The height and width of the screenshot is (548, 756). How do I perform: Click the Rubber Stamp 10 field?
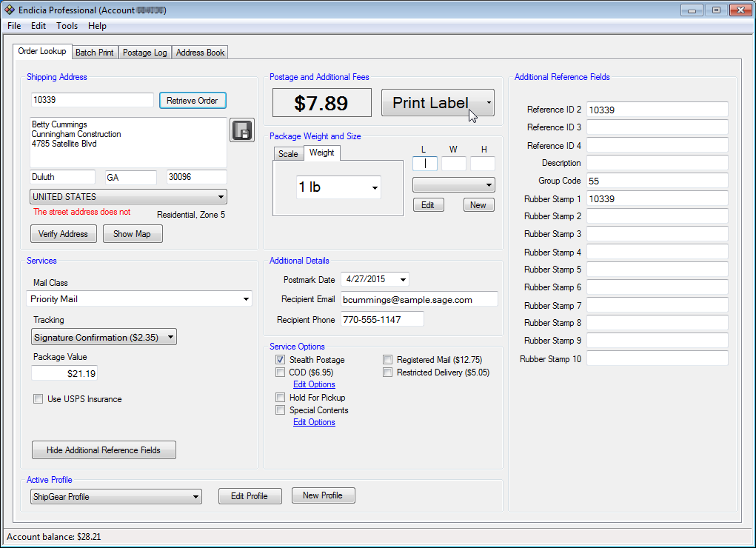pyautogui.click(x=658, y=358)
